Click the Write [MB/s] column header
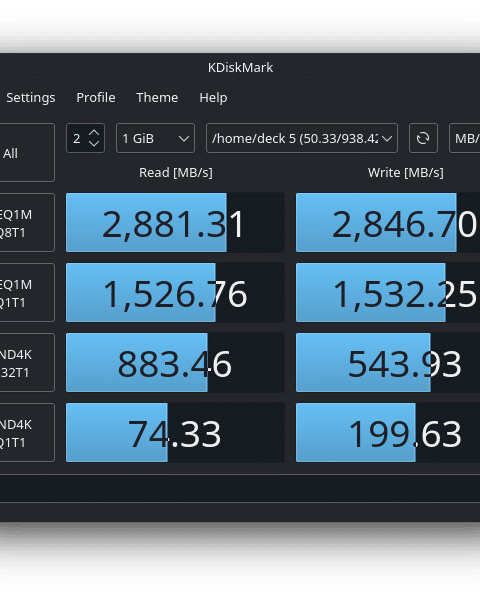The image size is (480, 599). point(406,173)
